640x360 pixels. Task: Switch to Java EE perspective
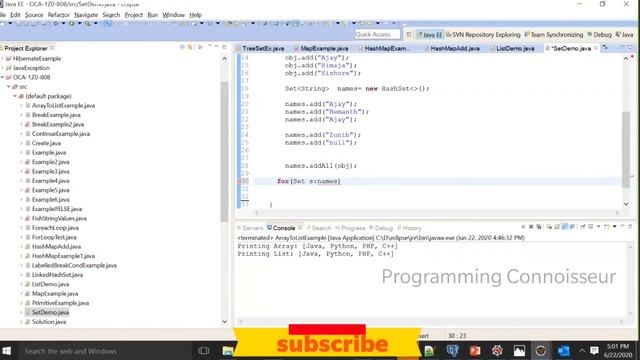tap(429, 35)
